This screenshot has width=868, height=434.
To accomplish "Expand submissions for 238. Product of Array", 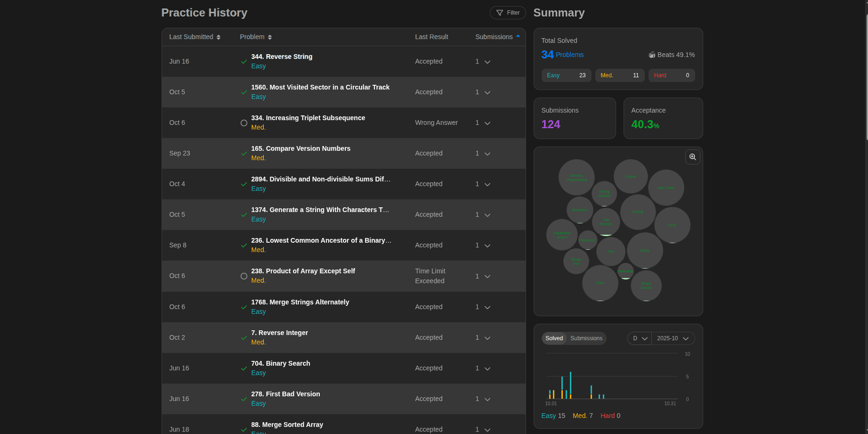I will click(487, 276).
